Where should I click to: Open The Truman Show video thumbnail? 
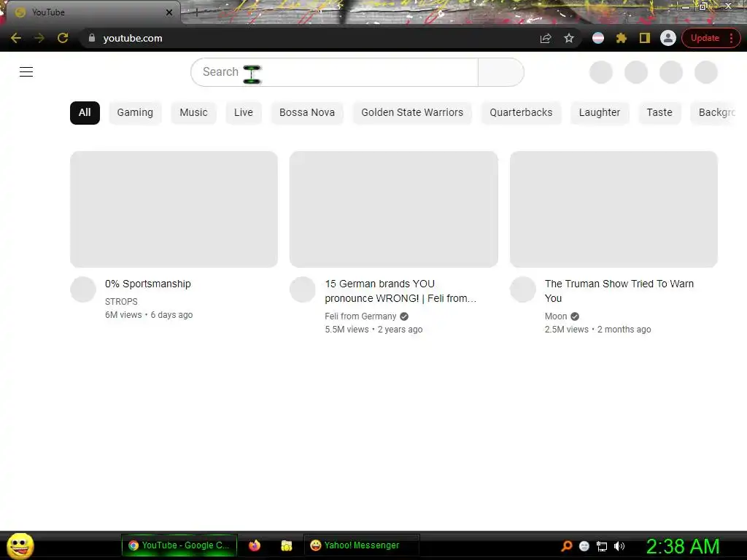614,209
